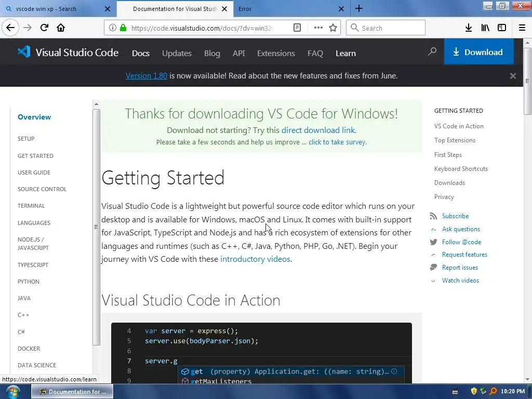
Task: Open the Library icon in toolbar
Action: (485, 28)
